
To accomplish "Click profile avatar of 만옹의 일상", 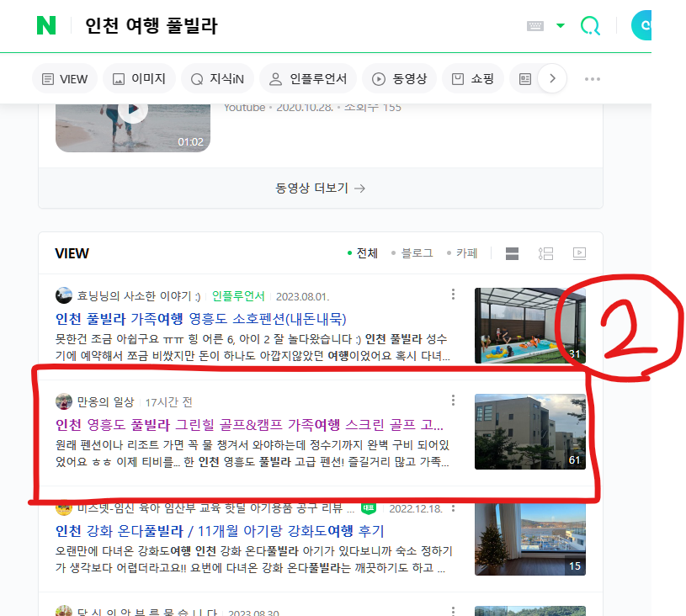I will (x=64, y=401).
